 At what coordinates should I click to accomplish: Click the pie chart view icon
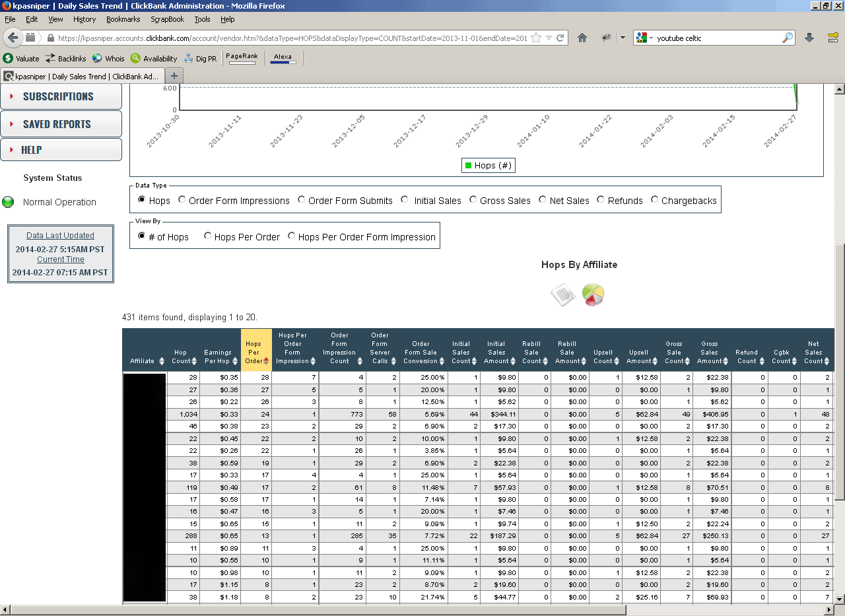[x=593, y=295]
